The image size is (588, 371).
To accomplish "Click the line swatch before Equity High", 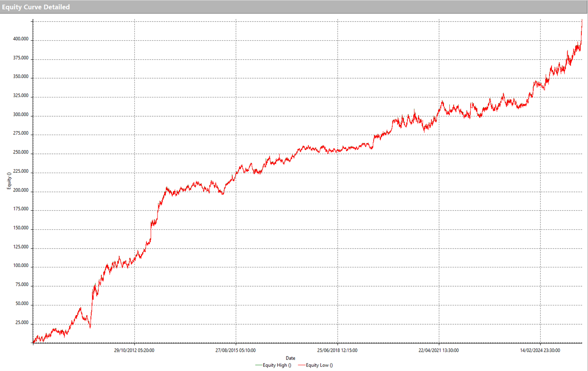I will (258, 365).
